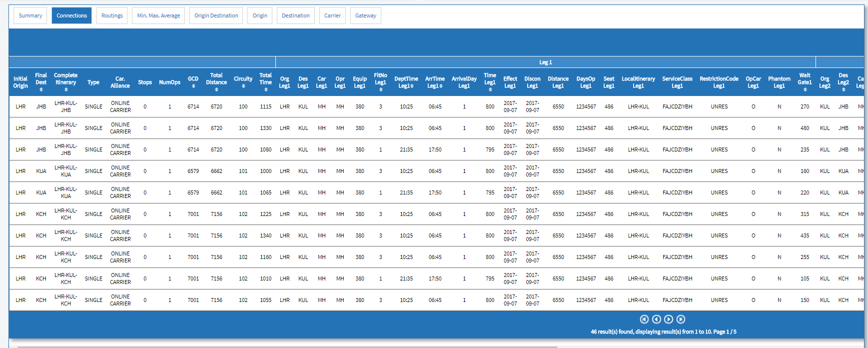Select Total Time value 1065

pos(266,192)
